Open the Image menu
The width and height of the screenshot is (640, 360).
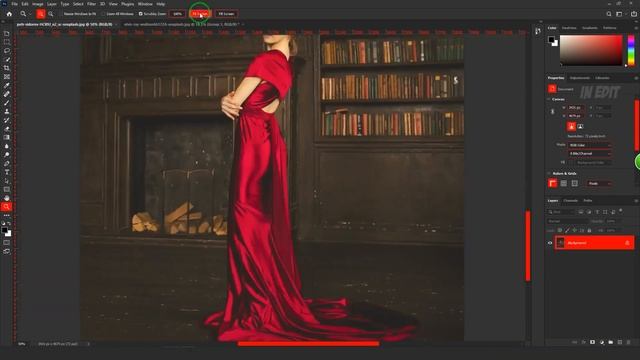(x=38, y=4)
